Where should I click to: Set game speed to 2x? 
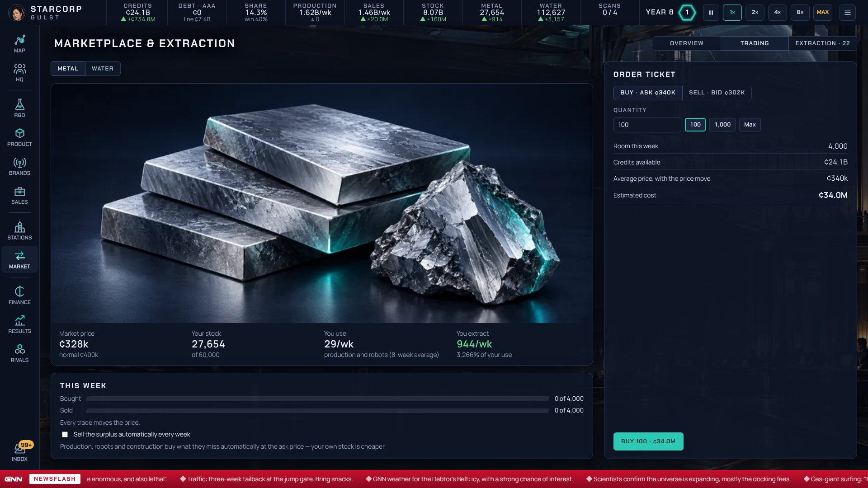coord(755,13)
